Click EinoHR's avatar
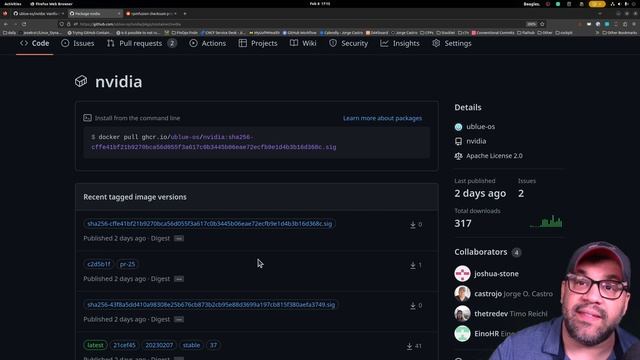 coord(462,333)
